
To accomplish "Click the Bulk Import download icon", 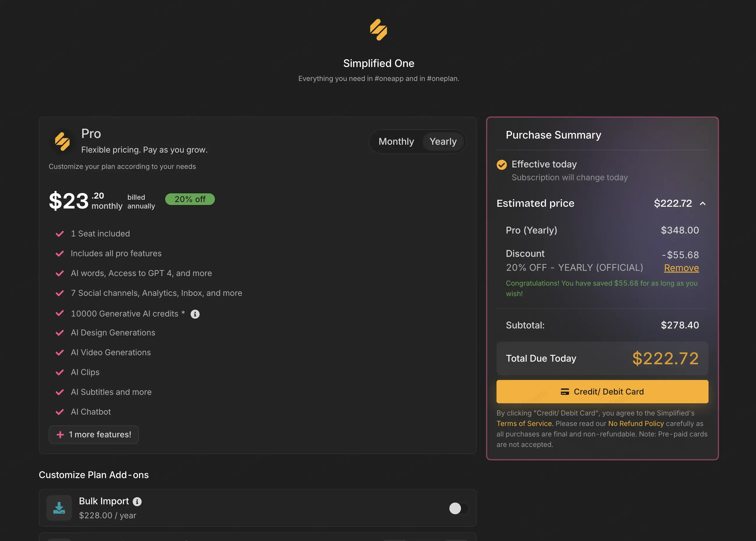I will click(x=59, y=508).
